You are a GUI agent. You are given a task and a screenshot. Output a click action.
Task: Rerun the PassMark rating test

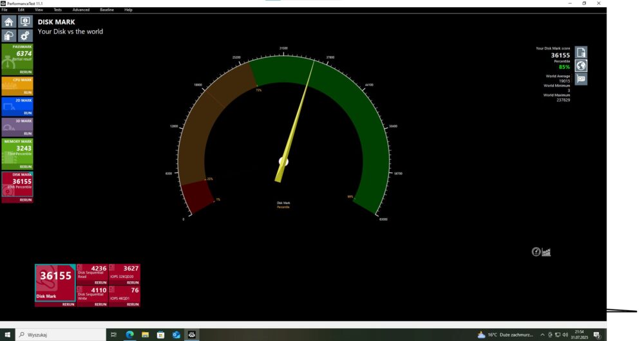point(26,72)
